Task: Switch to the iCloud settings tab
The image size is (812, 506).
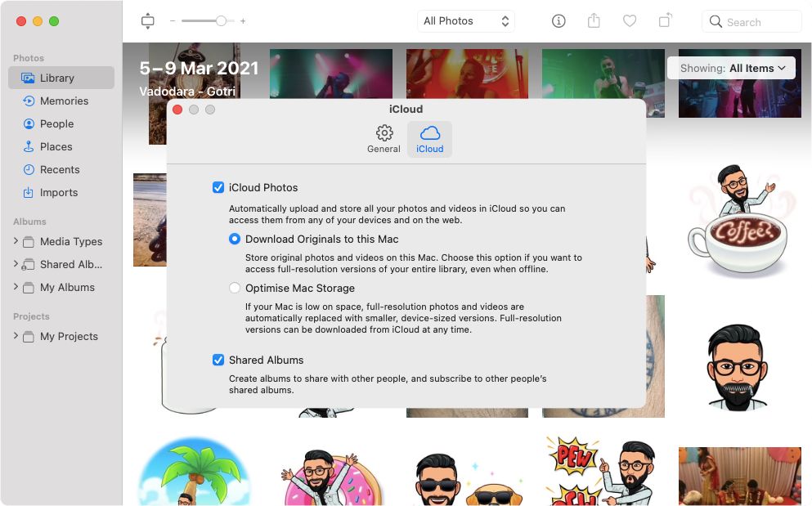Action: (x=429, y=139)
